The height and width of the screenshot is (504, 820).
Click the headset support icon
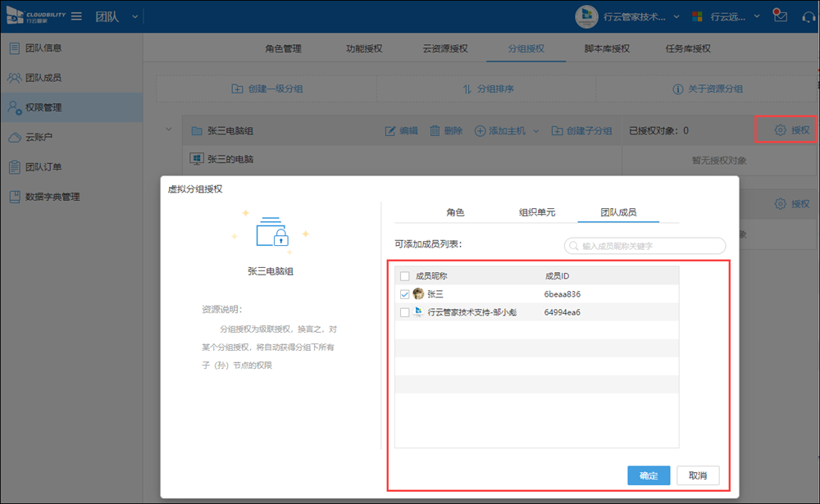[x=809, y=17]
